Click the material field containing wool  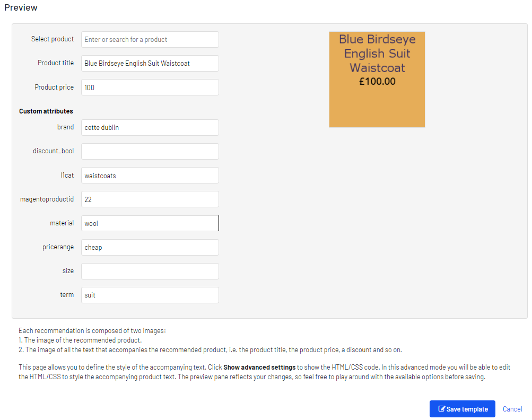[x=150, y=223]
